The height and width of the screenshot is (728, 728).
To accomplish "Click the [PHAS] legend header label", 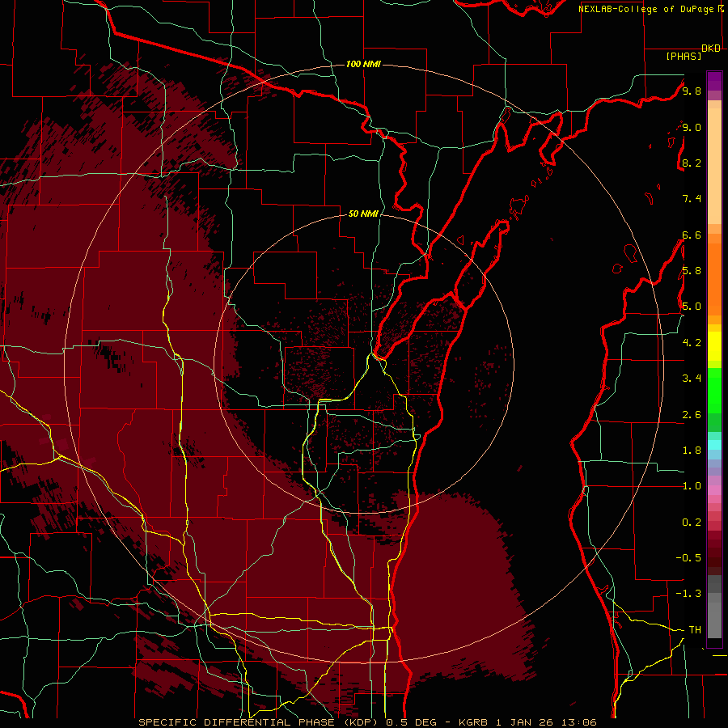I will click(x=684, y=57).
